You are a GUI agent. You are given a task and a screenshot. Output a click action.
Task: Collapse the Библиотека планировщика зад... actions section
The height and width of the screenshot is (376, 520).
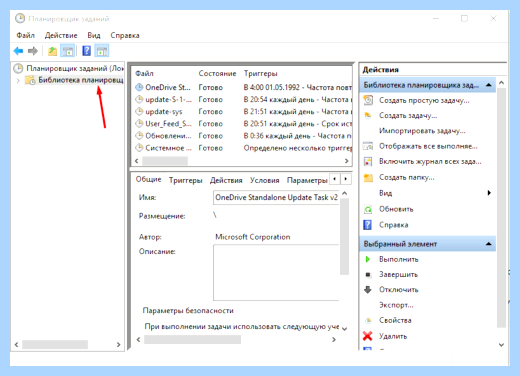pyautogui.click(x=489, y=85)
